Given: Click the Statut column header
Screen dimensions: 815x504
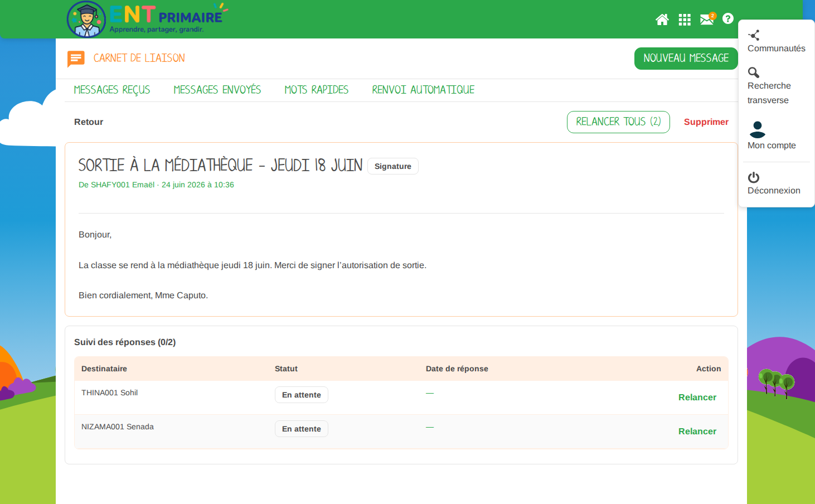Looking at the screenshot, I should [286, 369].
